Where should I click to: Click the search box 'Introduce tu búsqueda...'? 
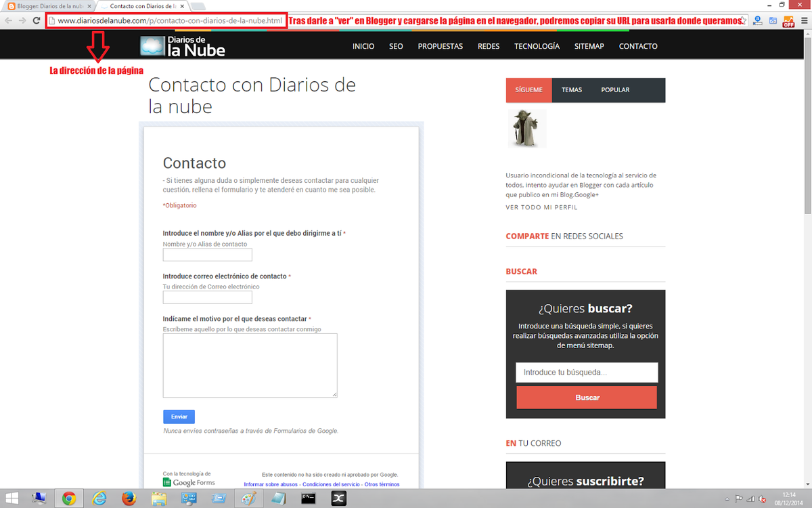(x=587, y=373)
